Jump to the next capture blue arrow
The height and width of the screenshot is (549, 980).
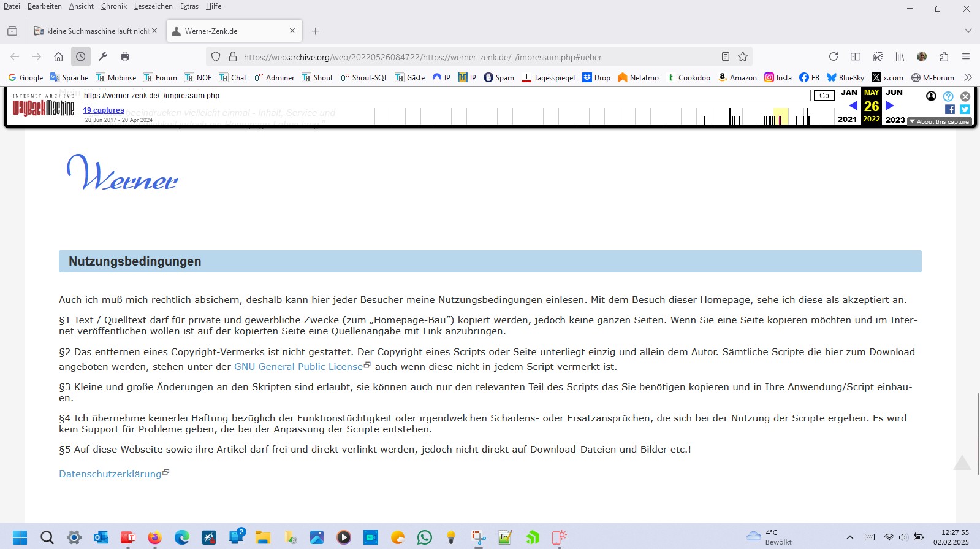click(x=890, y=106)
